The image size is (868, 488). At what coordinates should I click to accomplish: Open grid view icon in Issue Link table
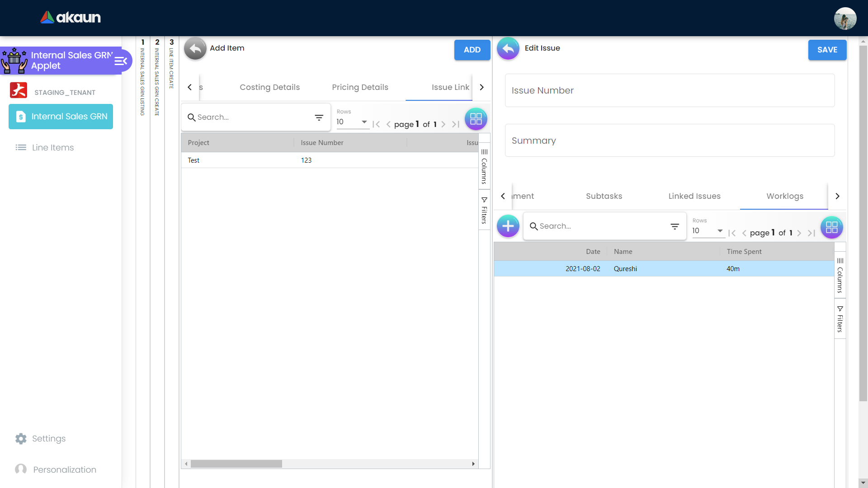(476, 119)
